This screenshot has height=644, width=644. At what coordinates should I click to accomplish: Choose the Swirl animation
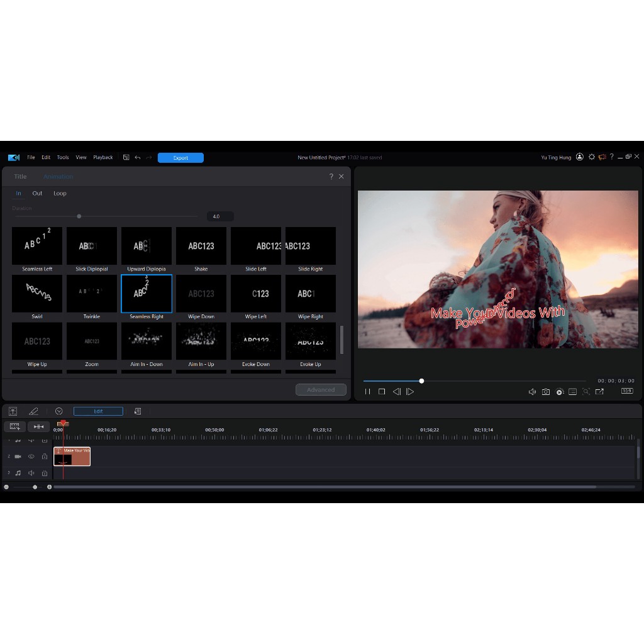[x=37, y=297]
